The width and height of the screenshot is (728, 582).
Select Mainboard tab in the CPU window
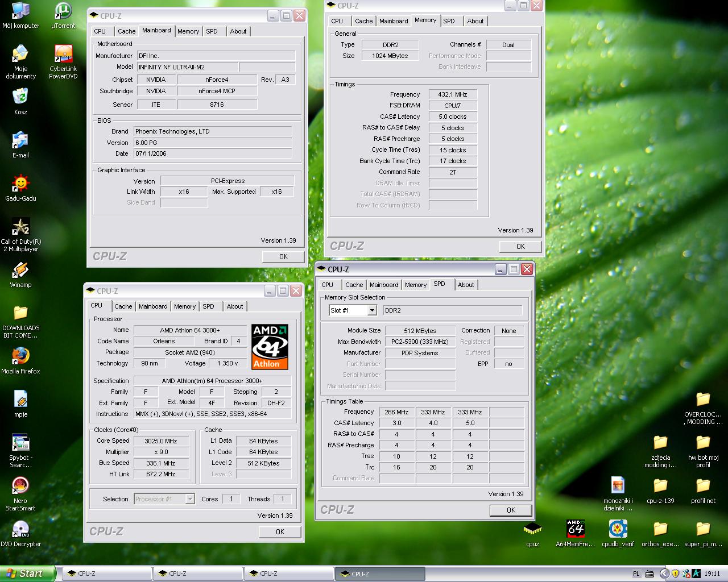tap(153, 306)
